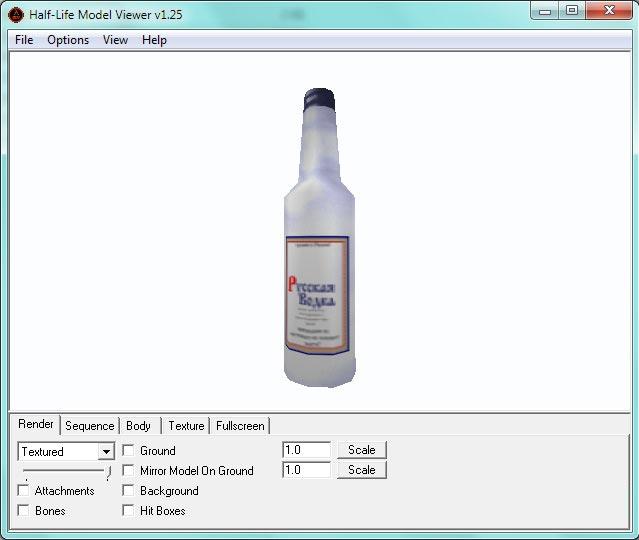639x540 pixels.
Task: Switch to the Texture tab
Action: click(186, 426)
